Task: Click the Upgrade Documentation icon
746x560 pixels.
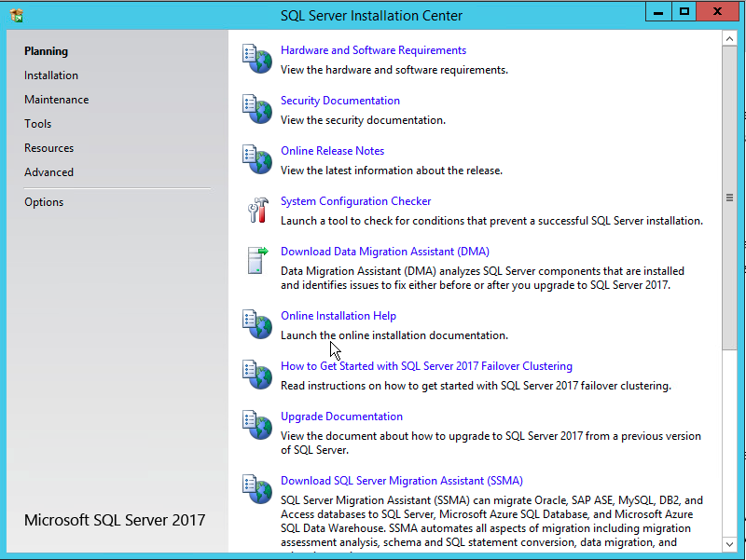Action: click(256, 425)
